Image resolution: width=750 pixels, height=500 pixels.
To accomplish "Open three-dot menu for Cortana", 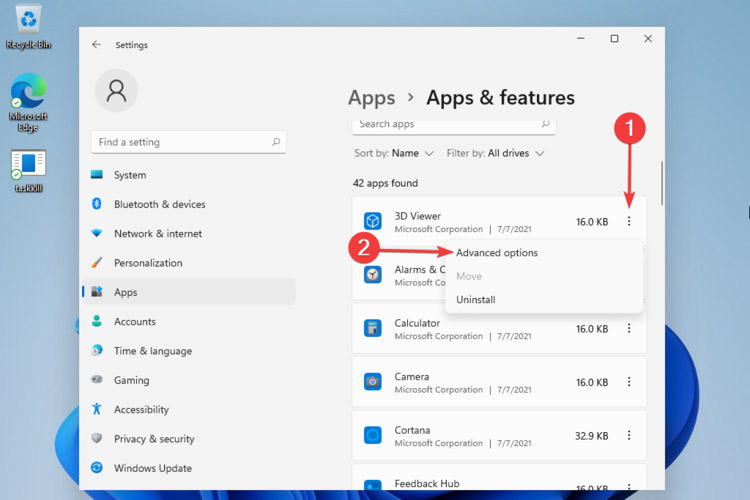I will point(629,435).
